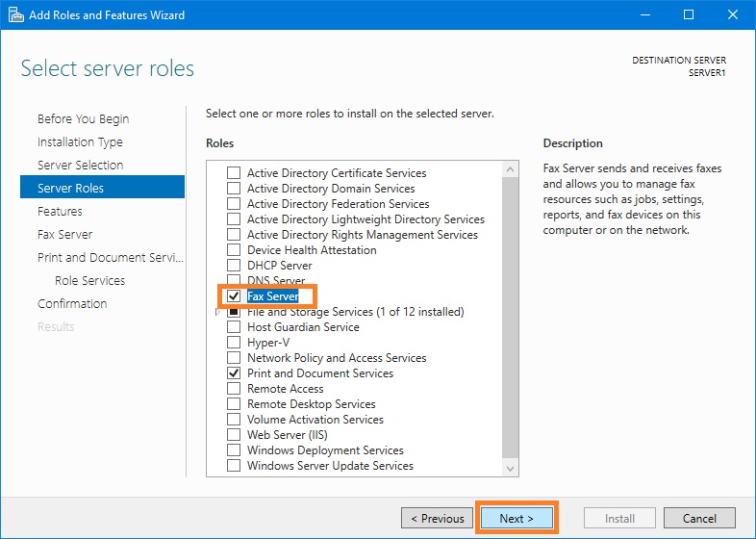The width and height of the screenshot is (756, 539).
Task: Uncheck the Fax Server role
Action: [x=234, y=295]
